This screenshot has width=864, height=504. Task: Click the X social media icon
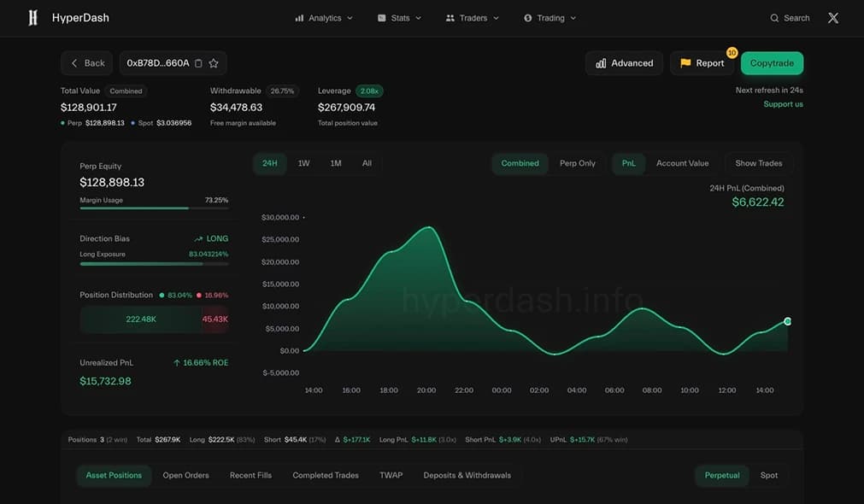[832, 17]
